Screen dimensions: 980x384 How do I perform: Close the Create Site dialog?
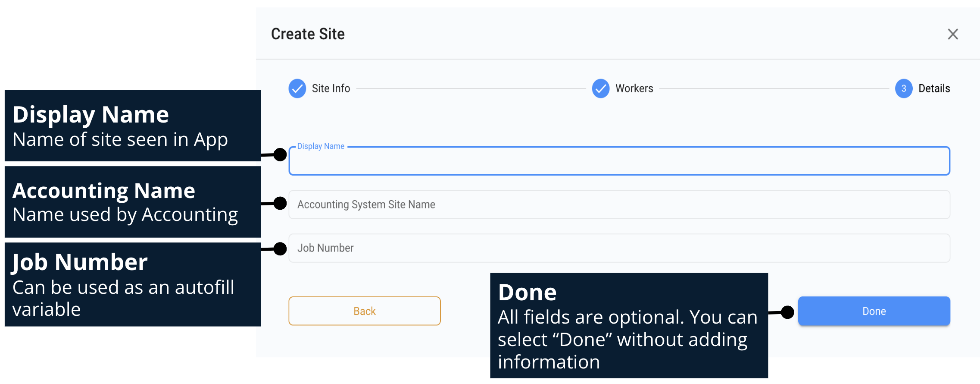952,34
